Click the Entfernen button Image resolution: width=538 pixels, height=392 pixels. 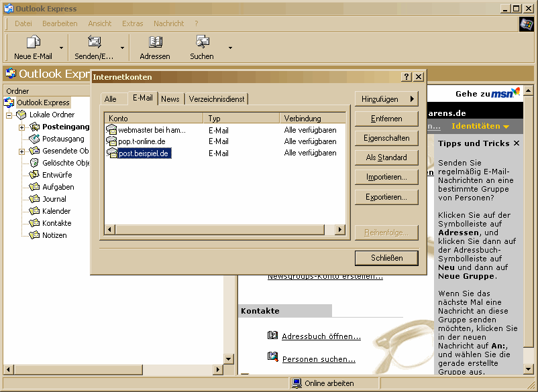click(386, 119)
